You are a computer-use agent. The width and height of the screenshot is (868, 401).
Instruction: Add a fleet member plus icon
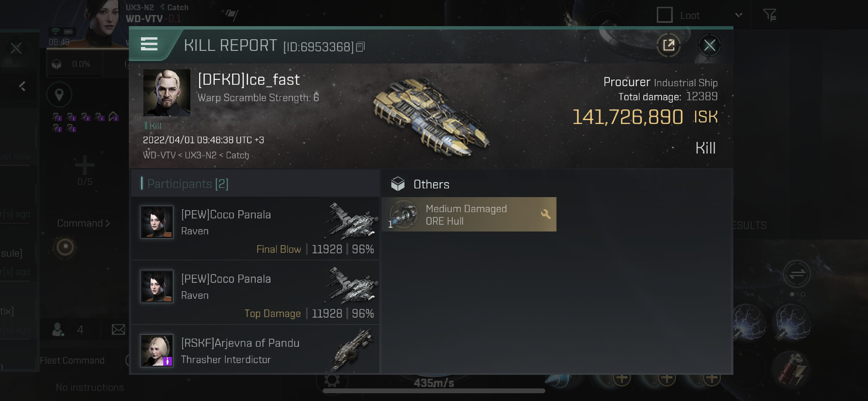tap(85, 166)
